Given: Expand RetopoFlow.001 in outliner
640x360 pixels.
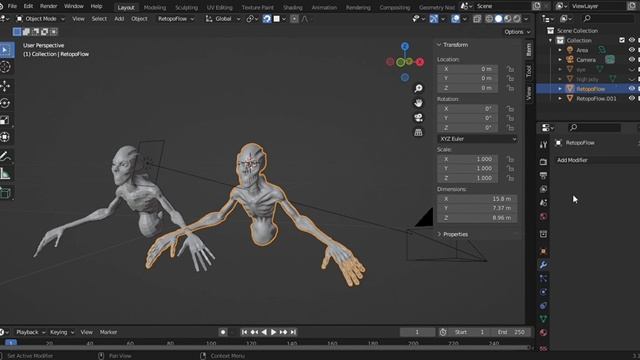Looking at the screenshot, I should pos(560,98).
